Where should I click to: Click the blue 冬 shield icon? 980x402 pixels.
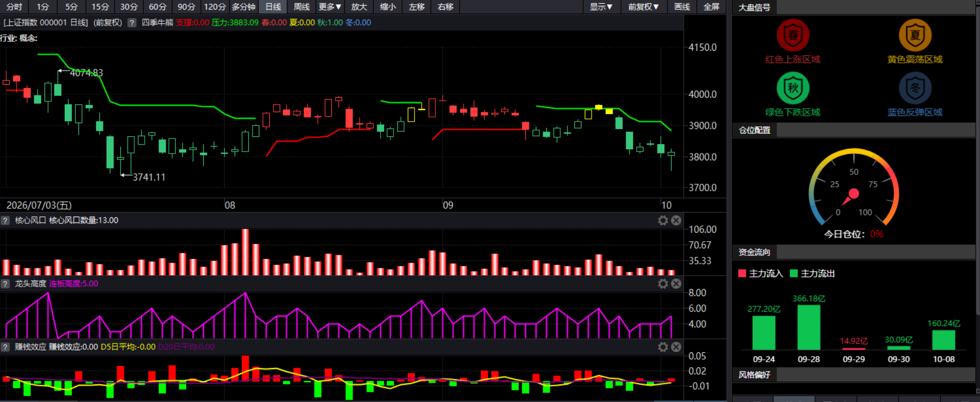tap(915, 88)
